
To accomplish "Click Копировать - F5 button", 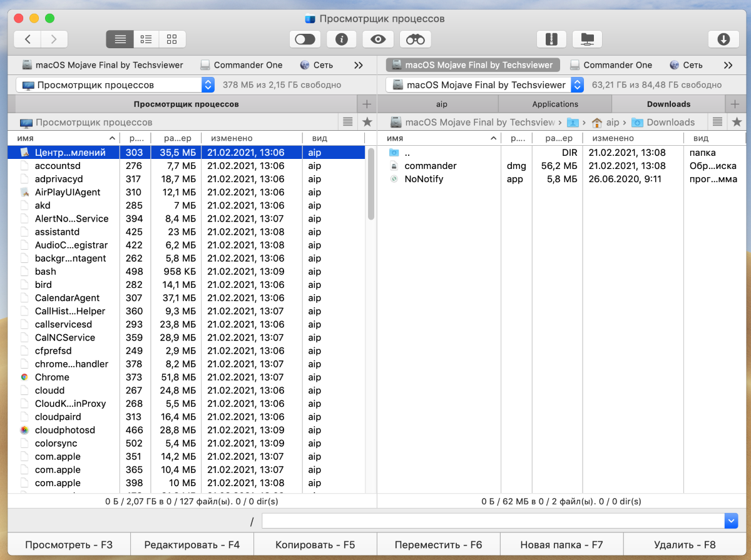I will pyautogui.click(x=315, y=545).
